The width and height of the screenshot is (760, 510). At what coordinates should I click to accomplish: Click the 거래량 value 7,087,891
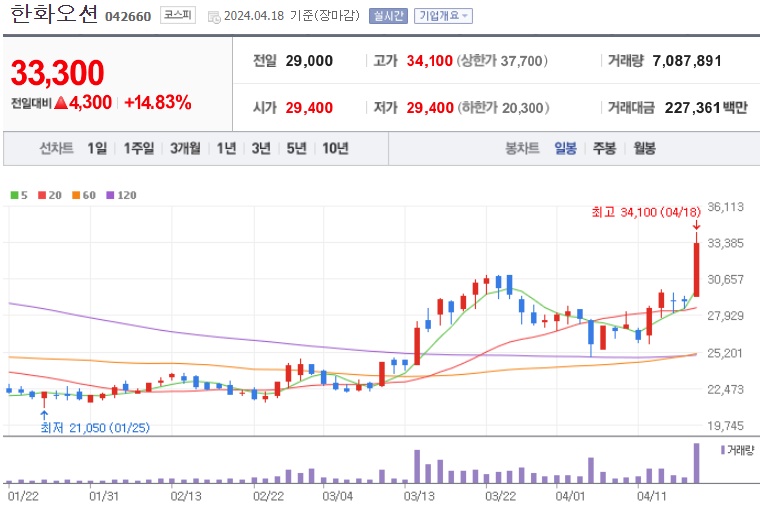pyautogui.click(x=687, y=61)
